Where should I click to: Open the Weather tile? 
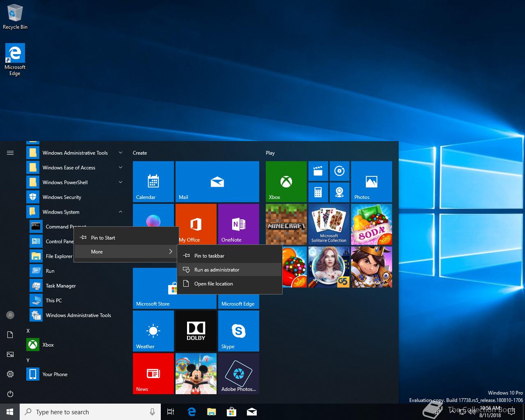coord(153,331)
